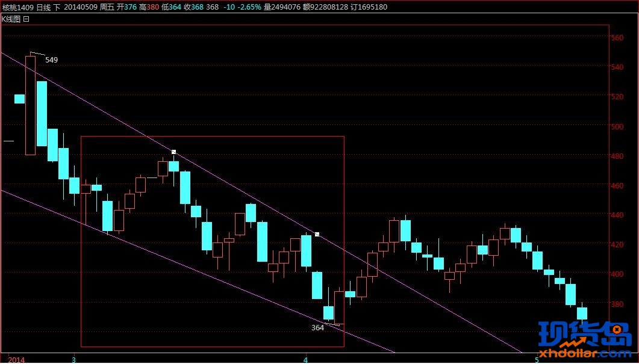
Task: Select the 549 high price label
Action: [52, 60]
